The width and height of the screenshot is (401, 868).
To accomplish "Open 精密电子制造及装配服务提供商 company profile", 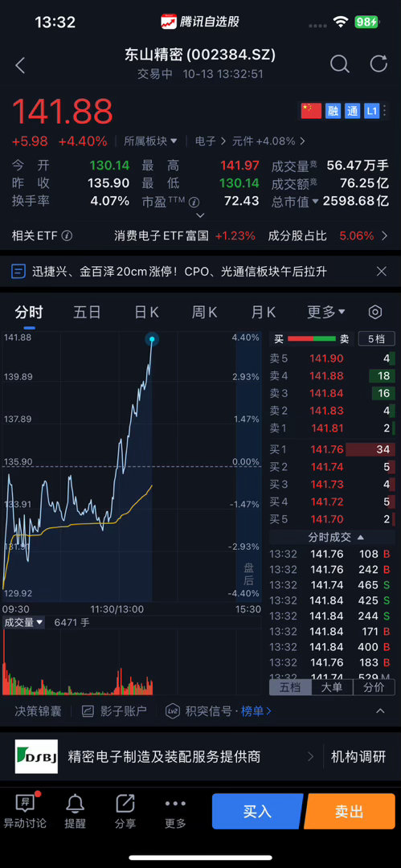I will tap(164, 756).
